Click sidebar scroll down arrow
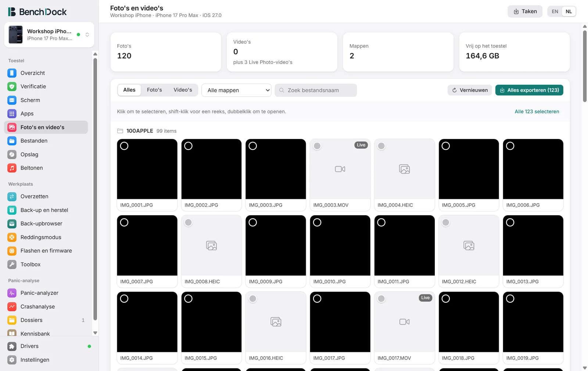The height and width of the screenshot is (371, 588). [x=95, y=333]
